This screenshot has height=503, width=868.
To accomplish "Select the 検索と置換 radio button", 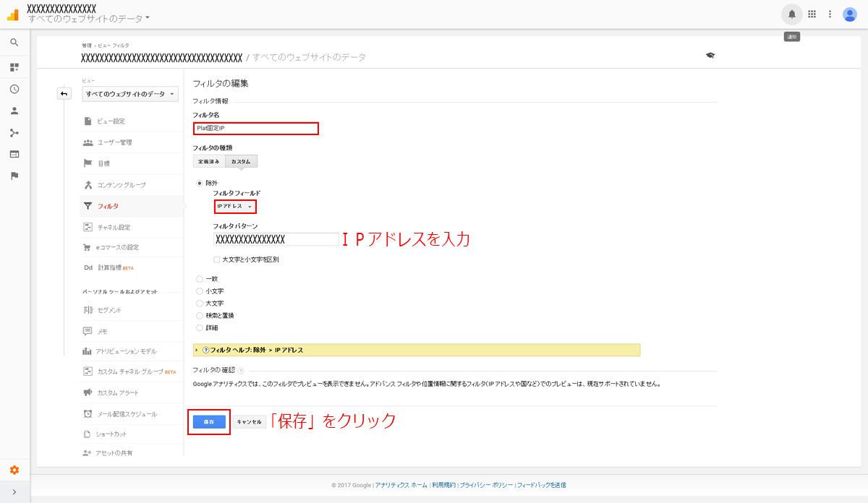I will point(200,315).
